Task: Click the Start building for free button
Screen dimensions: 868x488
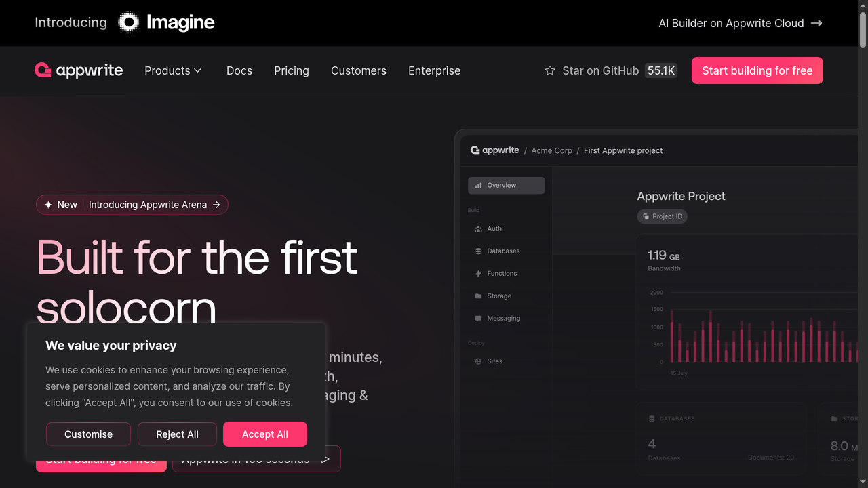Action: tap(757, 70)
